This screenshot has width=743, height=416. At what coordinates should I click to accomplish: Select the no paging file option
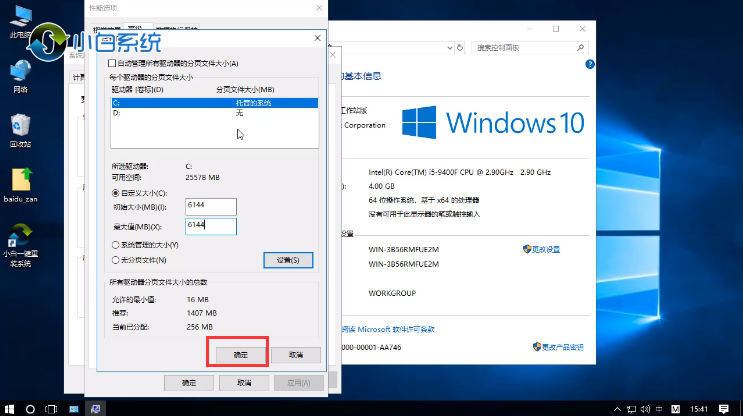115,260
